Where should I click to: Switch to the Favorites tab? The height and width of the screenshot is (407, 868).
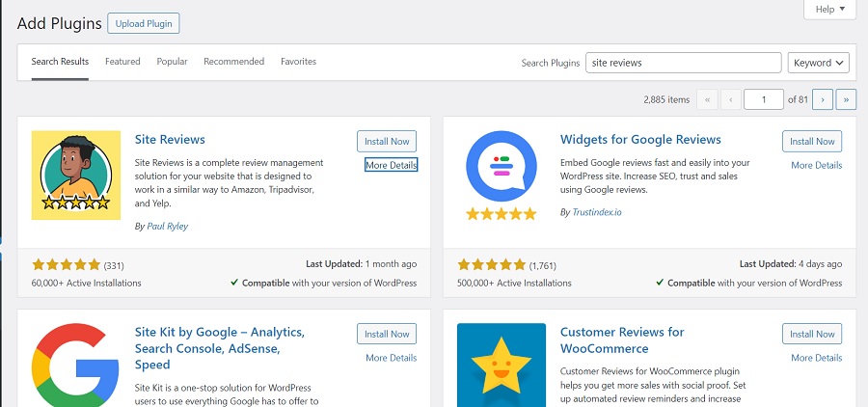coord(298,62)
